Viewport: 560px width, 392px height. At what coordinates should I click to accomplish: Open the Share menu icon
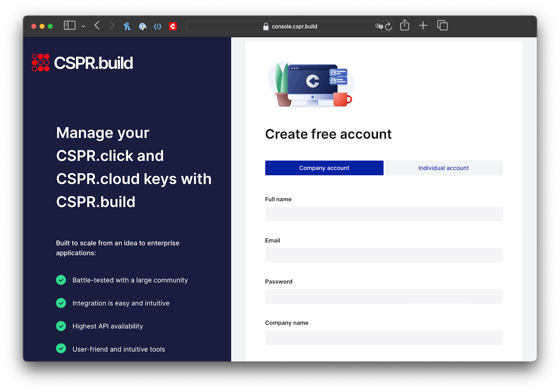click(x=405, y=25)
